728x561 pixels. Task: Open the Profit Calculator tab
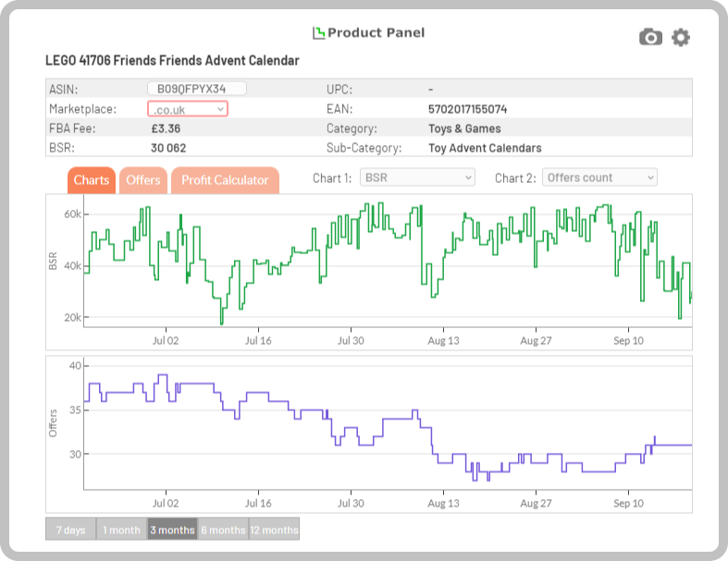coord(225,180)
